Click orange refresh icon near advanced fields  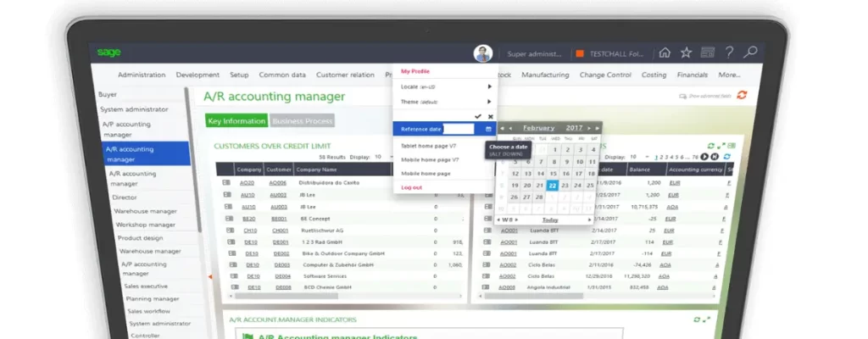tap(742, 96)
